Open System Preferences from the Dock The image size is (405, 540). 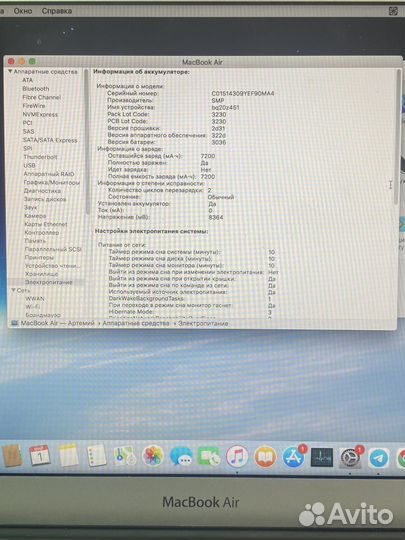[x=350, y=457]
